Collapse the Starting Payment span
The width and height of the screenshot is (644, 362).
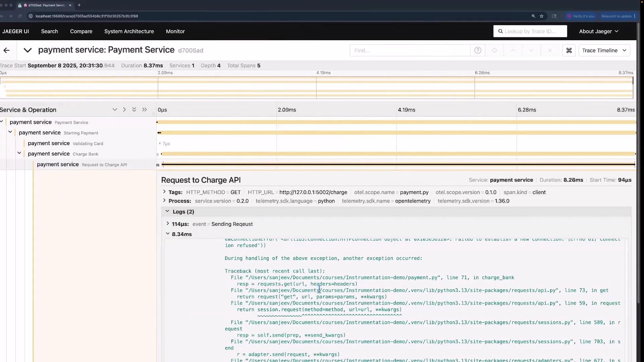pos(10,132)
